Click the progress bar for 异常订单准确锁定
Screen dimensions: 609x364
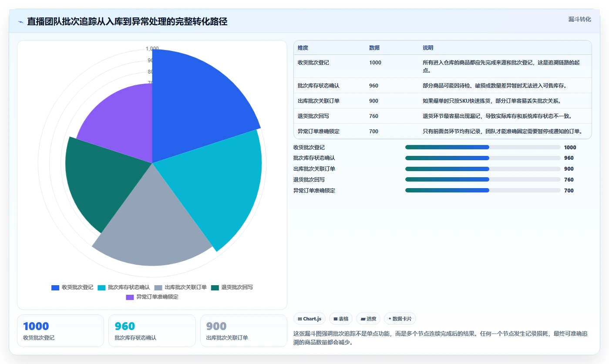(483, 190)
